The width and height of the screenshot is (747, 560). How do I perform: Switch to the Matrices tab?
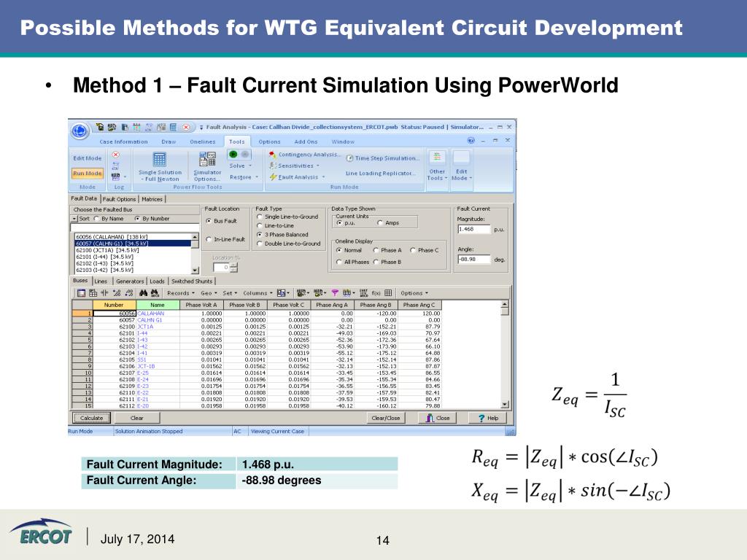coord(152,199)
